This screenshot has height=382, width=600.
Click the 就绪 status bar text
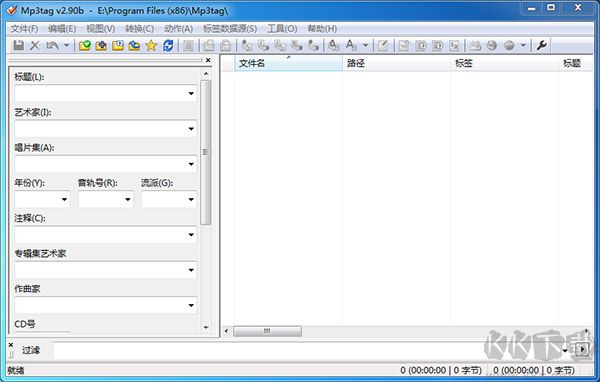click(x=16, y=371)
